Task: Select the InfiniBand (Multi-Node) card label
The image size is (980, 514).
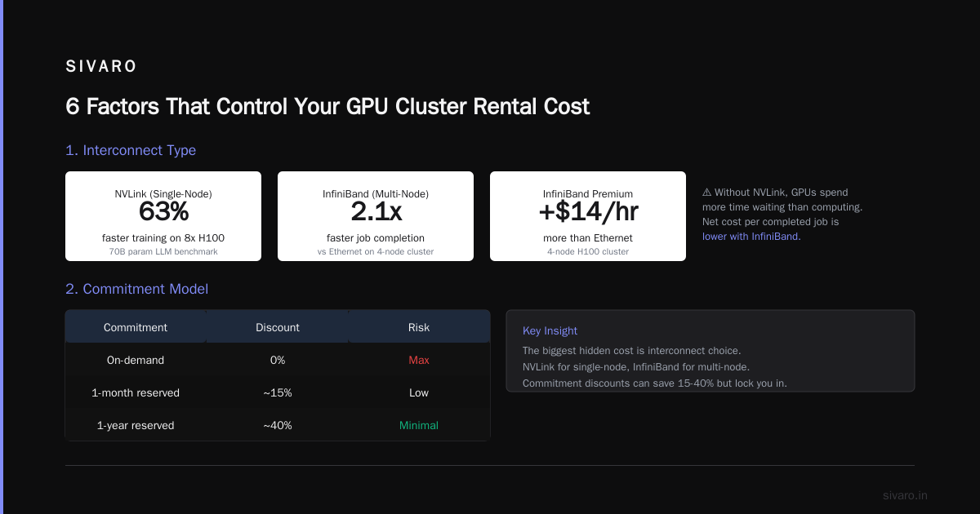Action: click(x=376, y=194)
